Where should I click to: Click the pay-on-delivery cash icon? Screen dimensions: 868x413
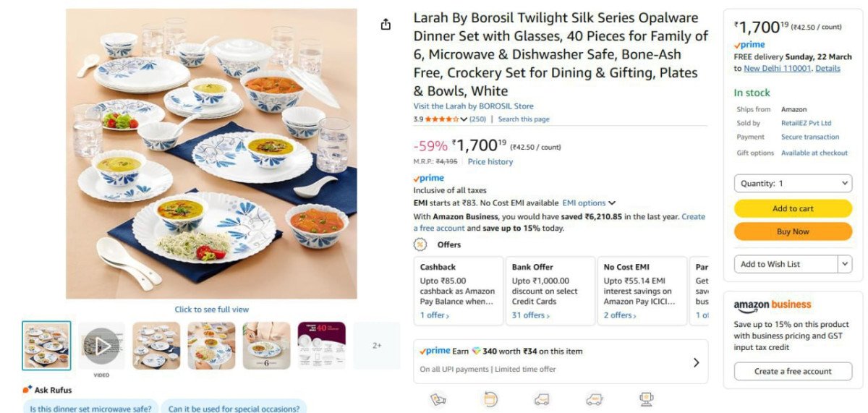coord(438,399)
